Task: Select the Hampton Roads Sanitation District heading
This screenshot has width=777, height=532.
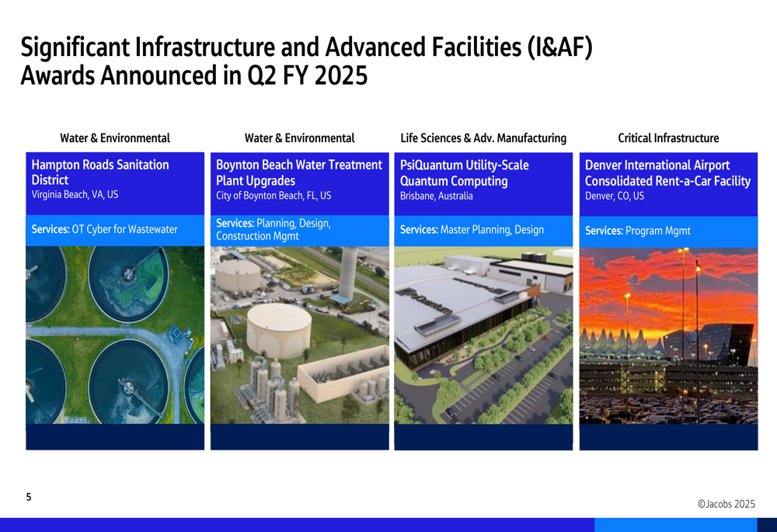Action: point(100,172)
